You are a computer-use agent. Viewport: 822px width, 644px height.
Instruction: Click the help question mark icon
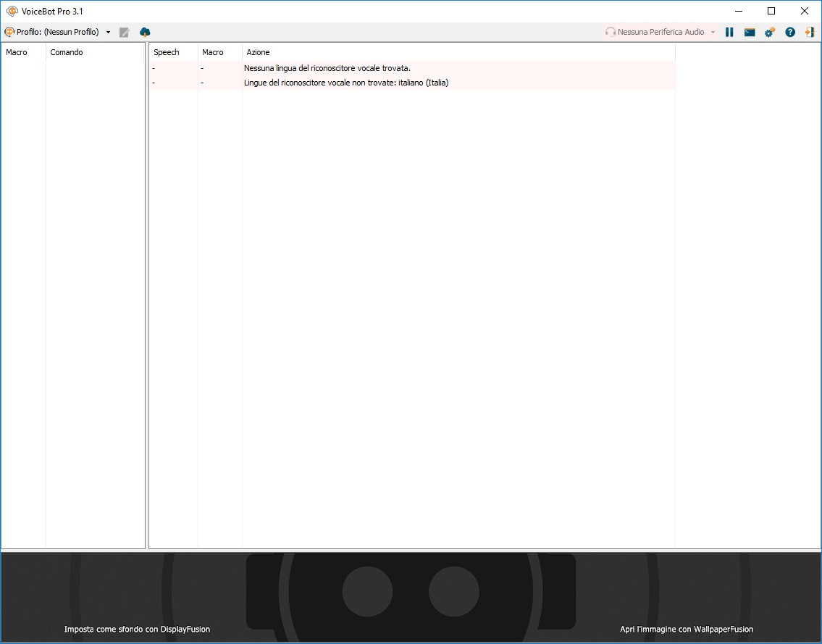(x=790, y=32)
